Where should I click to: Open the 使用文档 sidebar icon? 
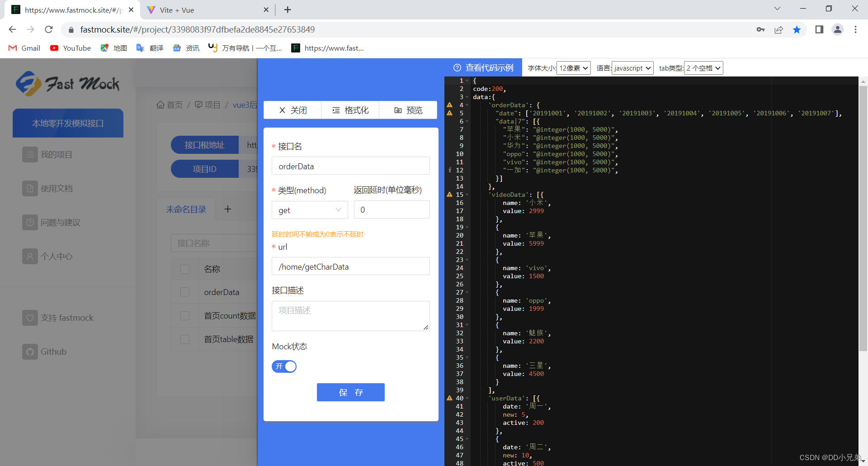coord(30,188)
